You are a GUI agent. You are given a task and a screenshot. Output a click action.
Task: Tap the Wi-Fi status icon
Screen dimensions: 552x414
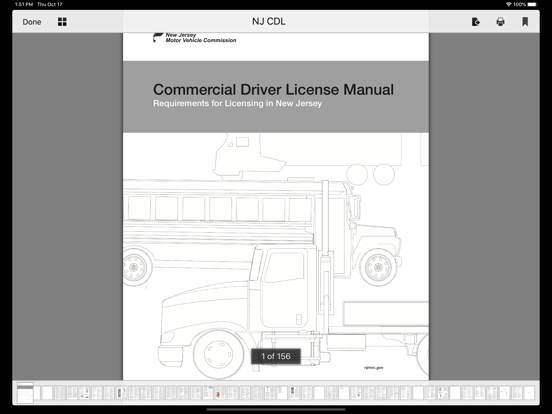(508, 4)
